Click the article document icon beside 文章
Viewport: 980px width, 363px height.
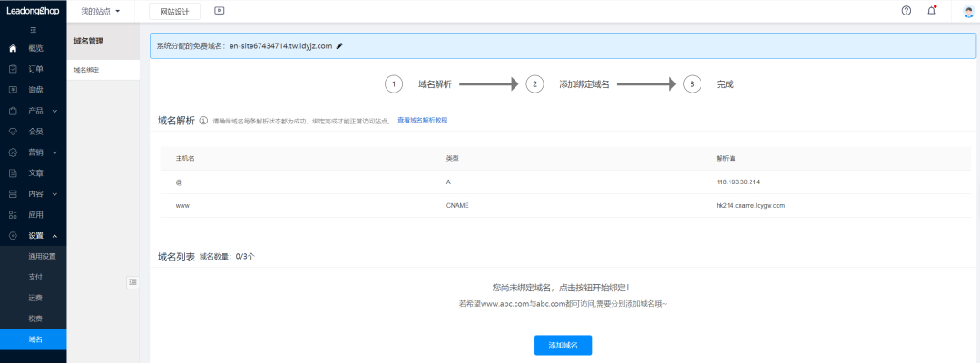pyautogui.click(x=13, y=173)
